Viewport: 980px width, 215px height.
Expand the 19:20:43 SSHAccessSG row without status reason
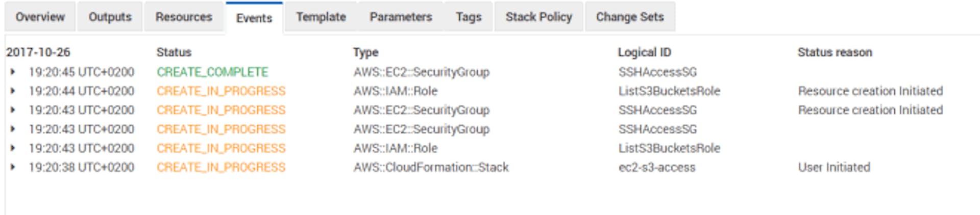point(13,129)
